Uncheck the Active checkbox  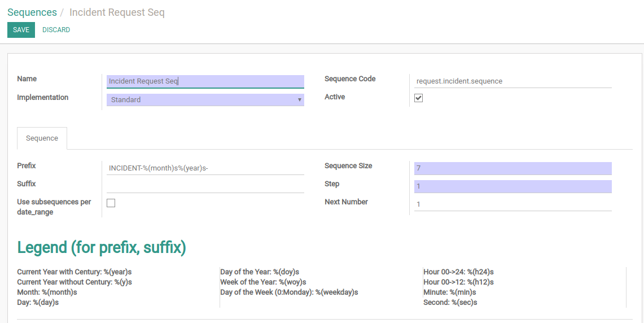(418, 98)
